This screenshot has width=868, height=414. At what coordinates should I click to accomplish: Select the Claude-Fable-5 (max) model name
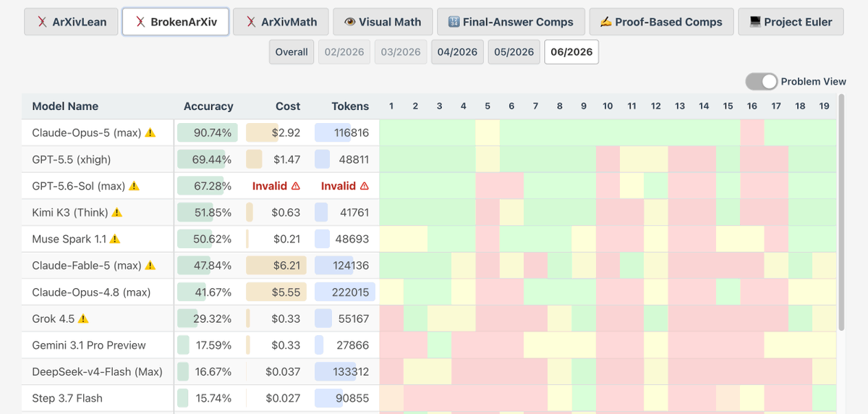87,266
